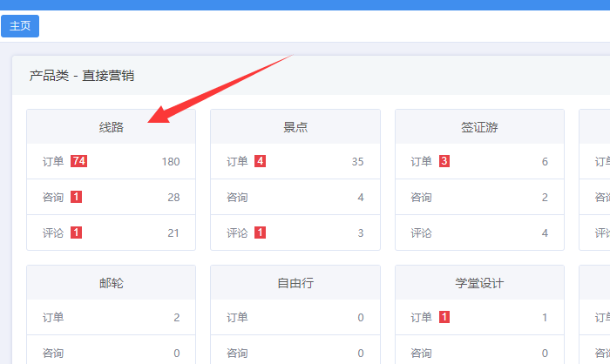The image size is (610, 364).
Task: Open the 学堂设计 card header
Action: click(x=479, y=283)
